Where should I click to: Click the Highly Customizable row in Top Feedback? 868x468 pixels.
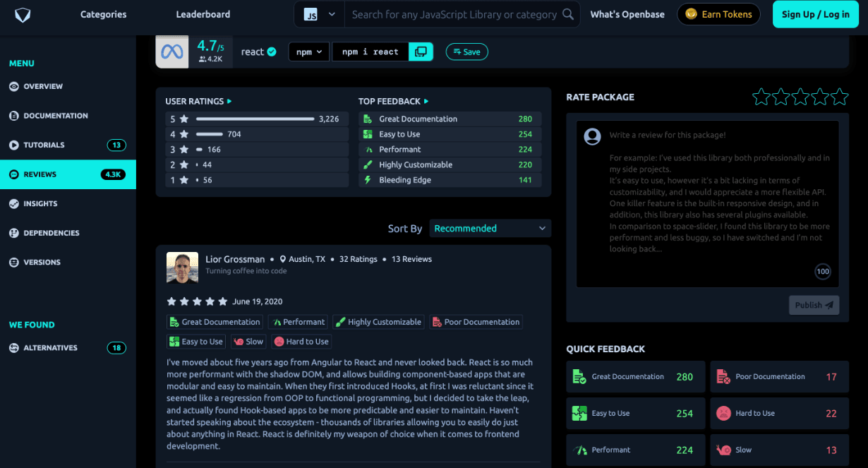coord(450,164)
